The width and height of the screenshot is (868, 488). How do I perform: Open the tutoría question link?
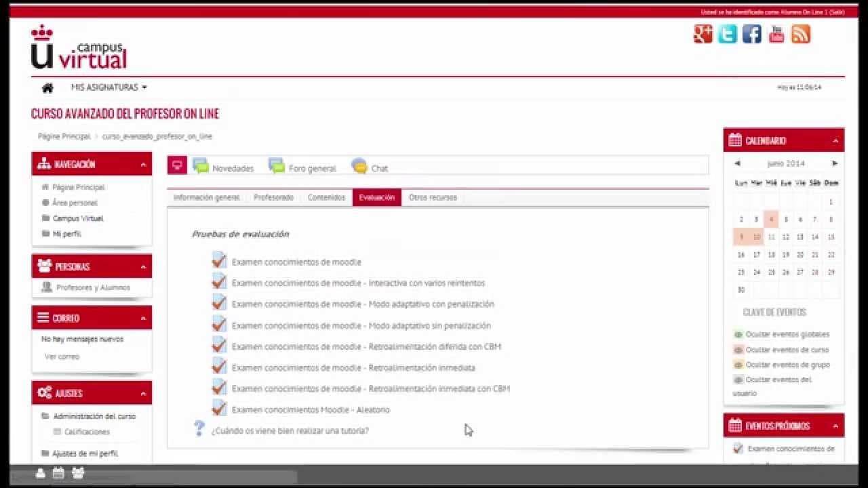point(290,430)
